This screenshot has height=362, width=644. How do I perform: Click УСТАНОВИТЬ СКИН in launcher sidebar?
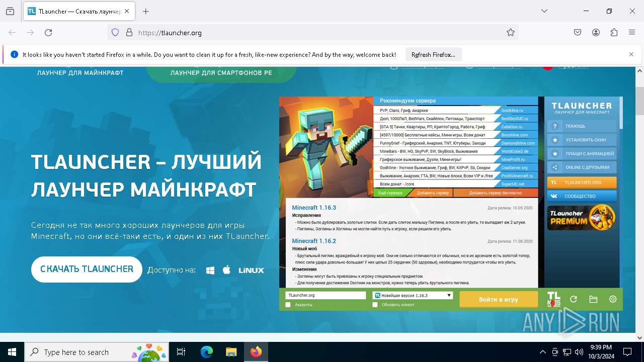582,140
